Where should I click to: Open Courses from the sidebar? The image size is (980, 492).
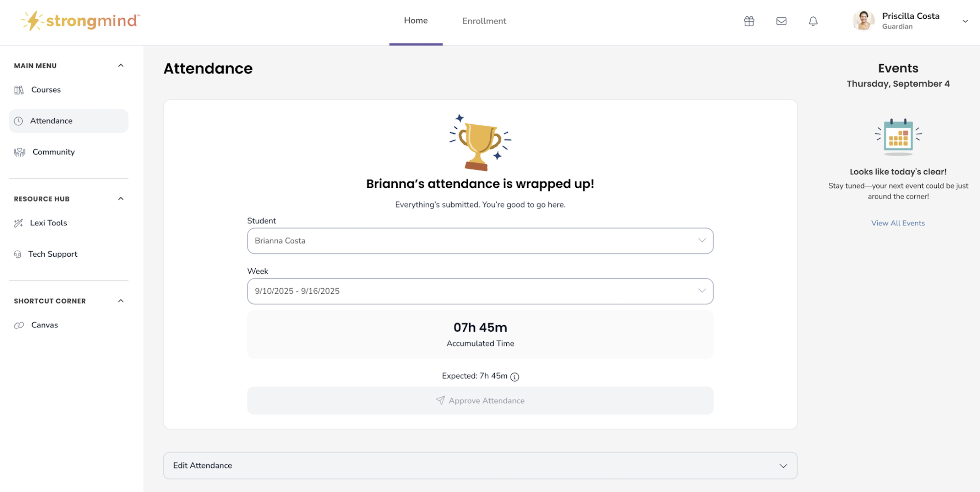pos(46,90)
